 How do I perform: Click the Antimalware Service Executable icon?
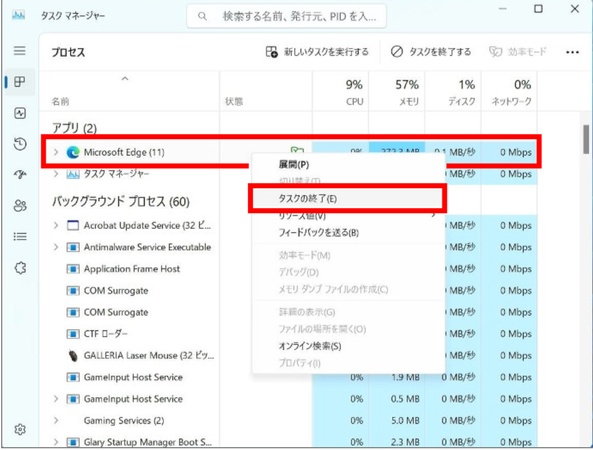pyautogui.click(x=73, y=247)
